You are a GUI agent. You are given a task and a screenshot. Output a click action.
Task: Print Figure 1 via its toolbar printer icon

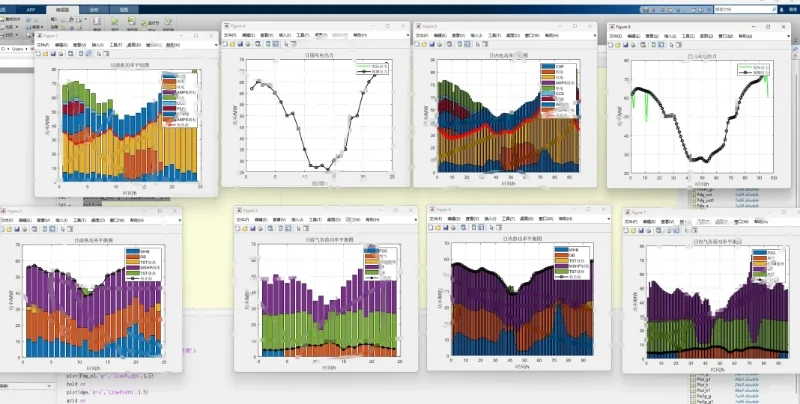pyautogui.click(x=61, y=54)
